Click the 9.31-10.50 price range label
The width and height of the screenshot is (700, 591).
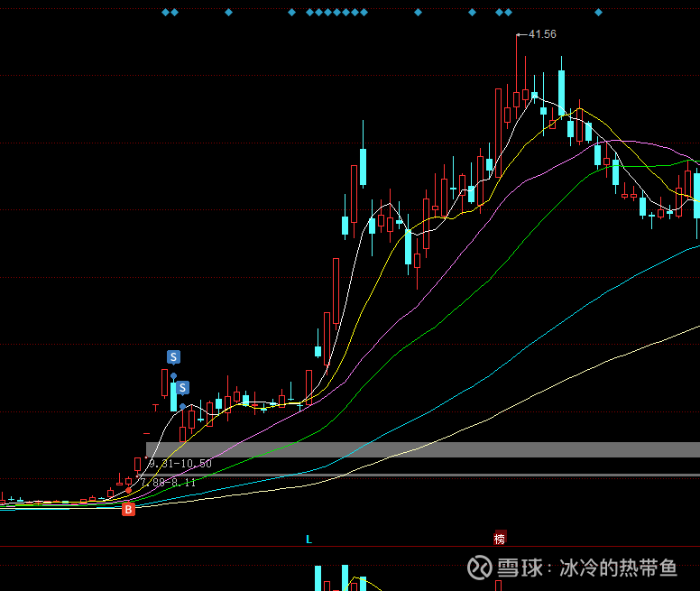[180, 464]
